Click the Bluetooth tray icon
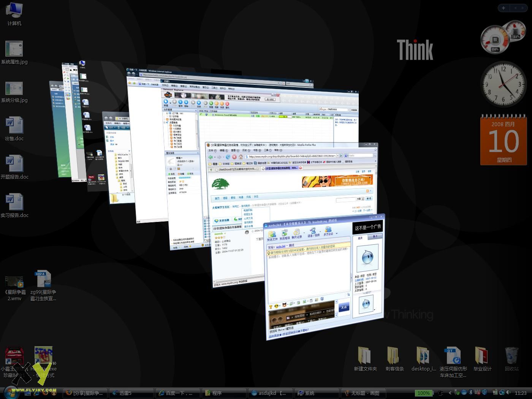The height and width of the screenshot is (399, 532). [x=470, y=393]
